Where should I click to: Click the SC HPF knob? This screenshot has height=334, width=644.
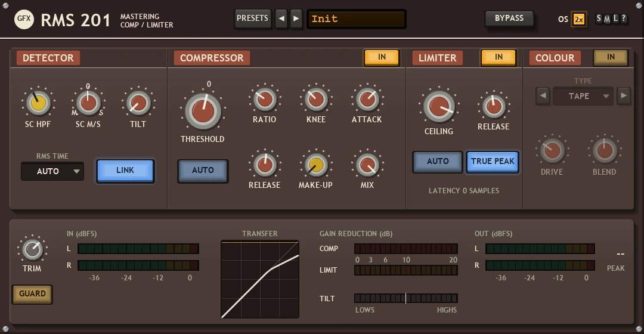click(x=38, y=103)
